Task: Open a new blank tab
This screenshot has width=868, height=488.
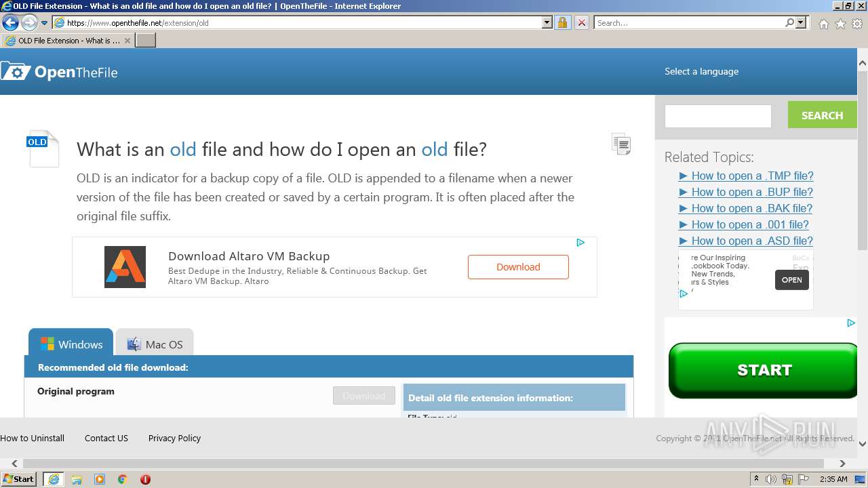Action: [146, 41]
